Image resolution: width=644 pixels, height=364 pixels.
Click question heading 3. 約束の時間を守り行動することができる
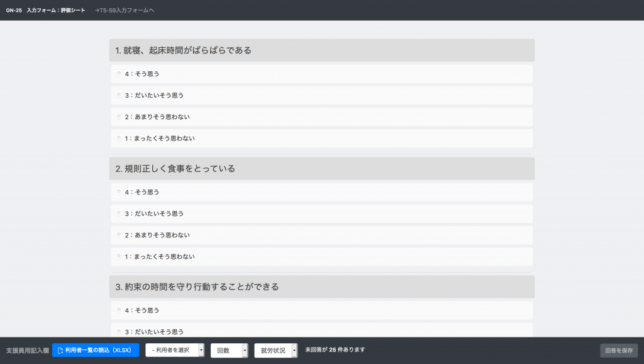coord(321,287)
